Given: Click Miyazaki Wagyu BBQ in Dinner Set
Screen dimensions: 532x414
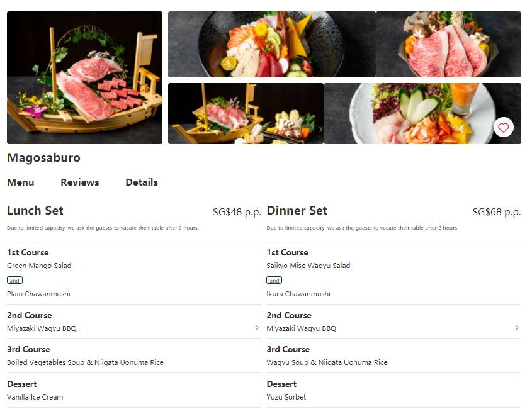Looking at the screenshot, I should (x=302, y=328).
